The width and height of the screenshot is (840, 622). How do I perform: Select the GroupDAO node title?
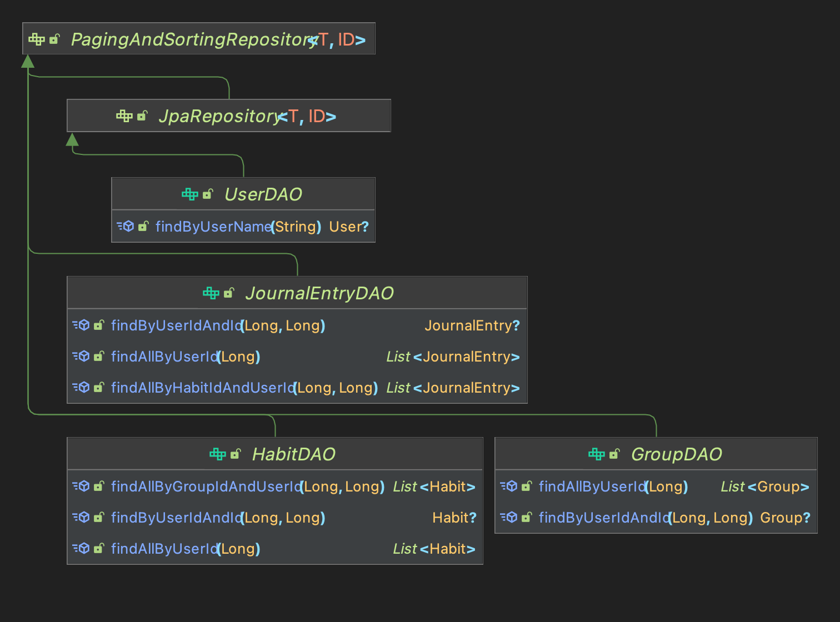[677, 454]
